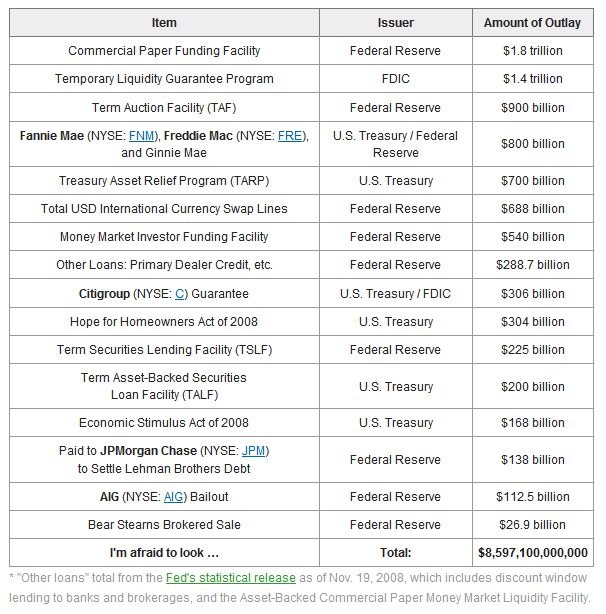Screen dimensions: 606x614
Task: Open the FRE ticker link
Action: click(290, 136)
